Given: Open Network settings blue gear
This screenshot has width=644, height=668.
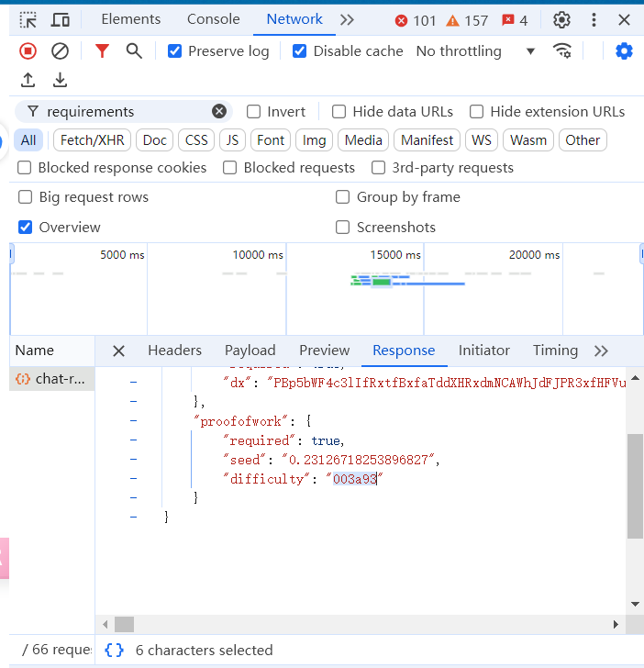Looking at the screenshot, I should (624, 51).
